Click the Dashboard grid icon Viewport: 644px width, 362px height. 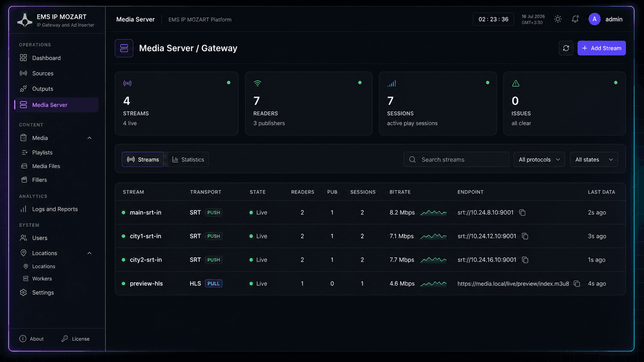(23, 58)
